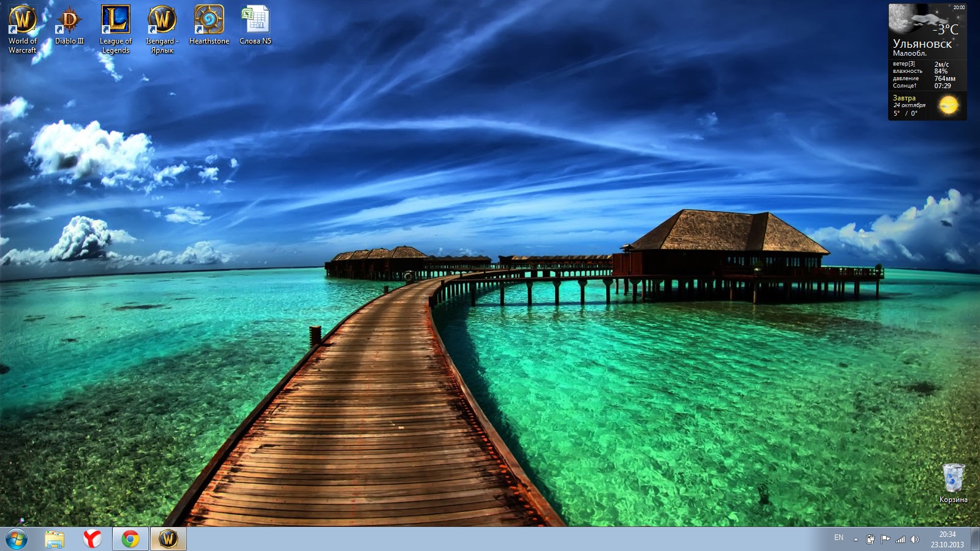
Task: Select the Hearthstone desktop icon
Action: point(209,25)
